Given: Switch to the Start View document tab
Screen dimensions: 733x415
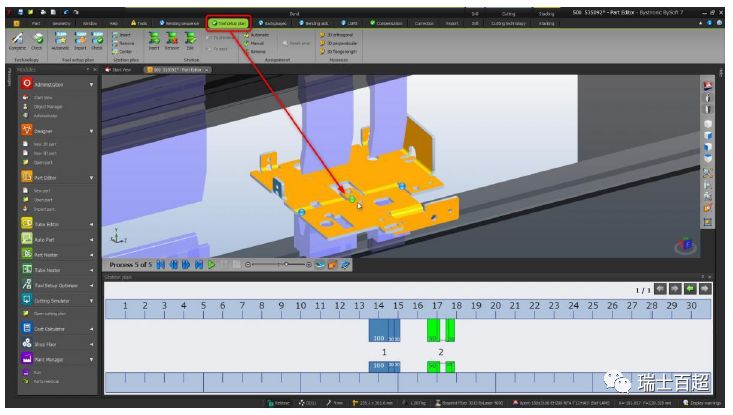Looking at the screenshot, I should click(121, 70).
